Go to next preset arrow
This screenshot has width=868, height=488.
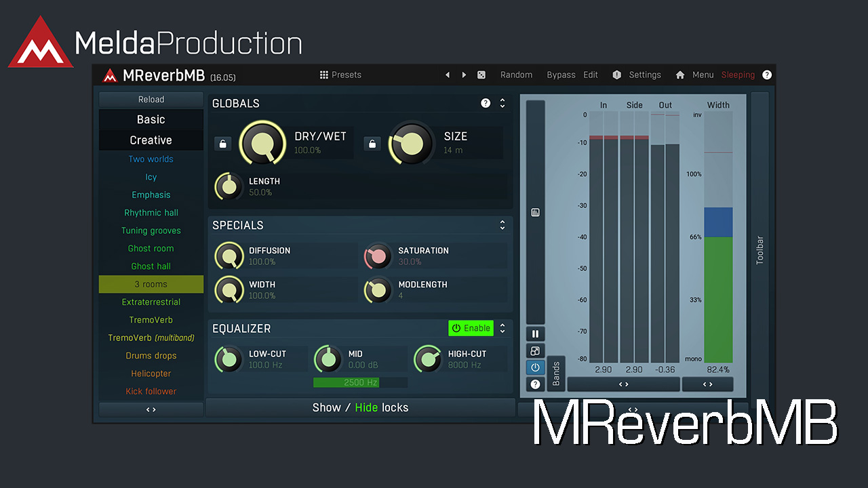point(464,75)
